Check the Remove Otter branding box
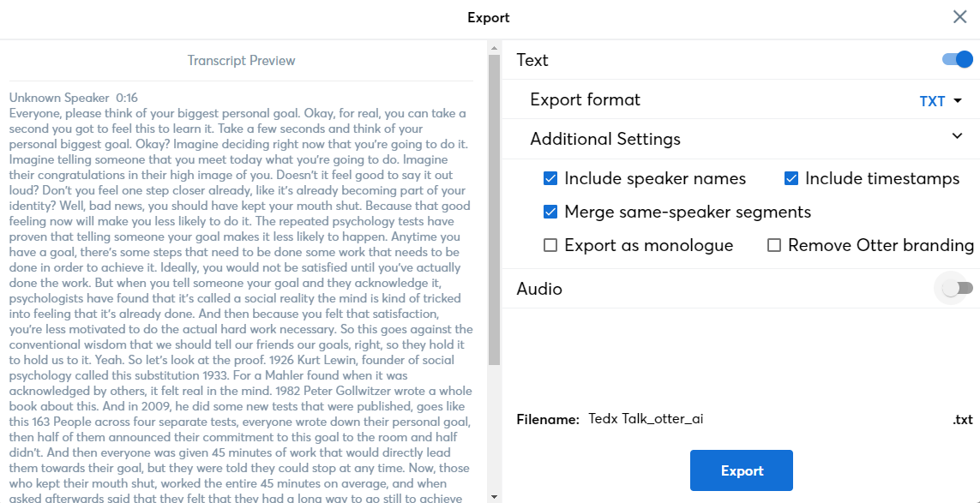Screen dimensions: 980x503 774,246
